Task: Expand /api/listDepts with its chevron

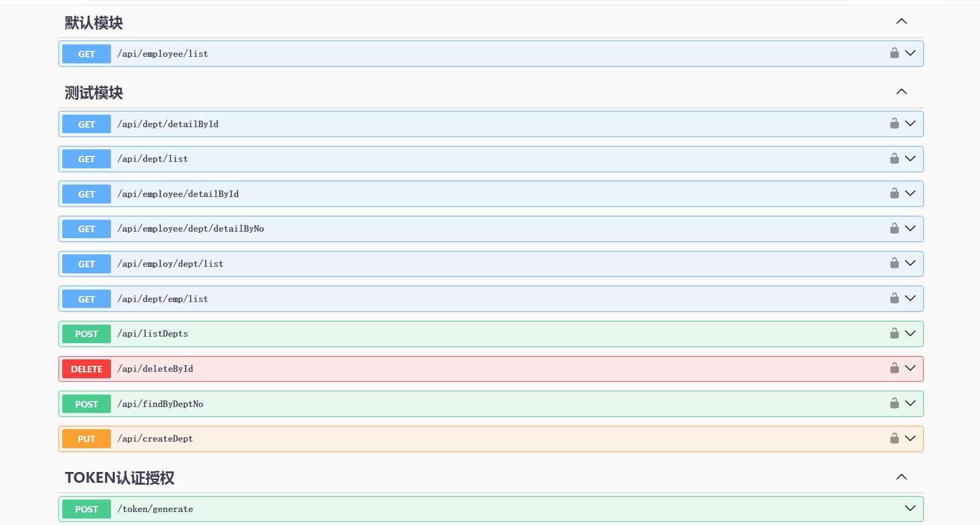Action: click(x=910, y=333)
